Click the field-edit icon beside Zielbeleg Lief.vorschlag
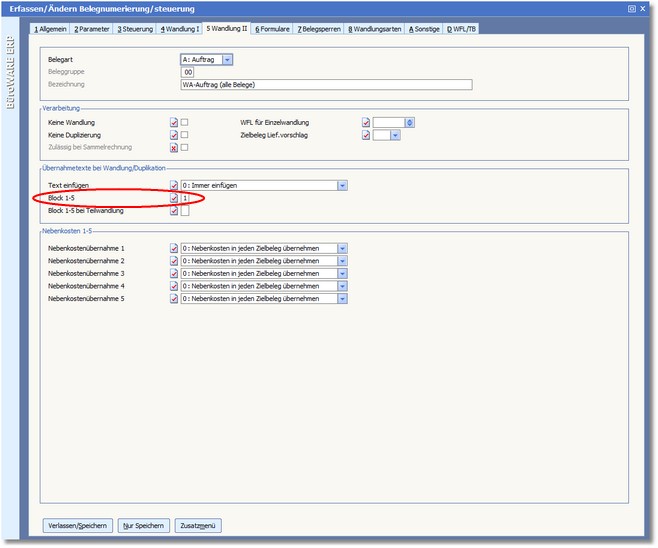 pos(366,134)
